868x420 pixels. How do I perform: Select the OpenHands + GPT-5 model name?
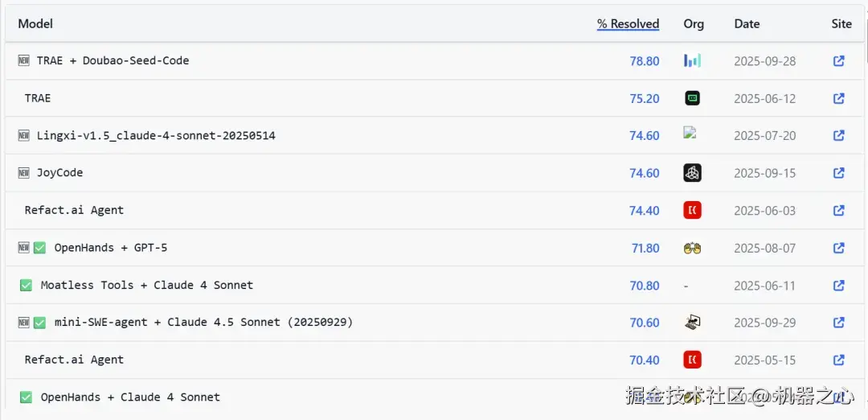[x=111, y=248]
